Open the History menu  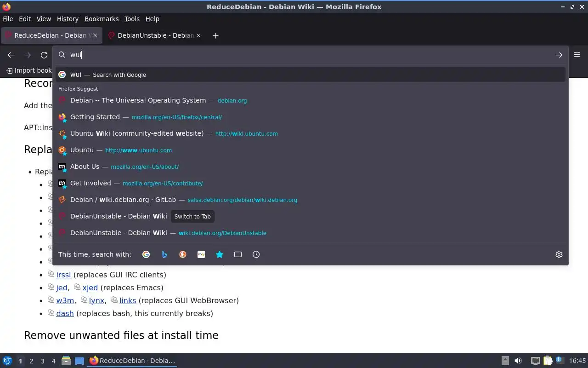(68, 19)
